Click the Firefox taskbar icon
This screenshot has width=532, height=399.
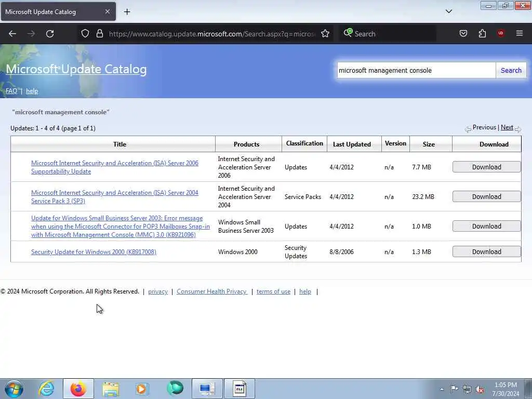click(x=78, y=389)
